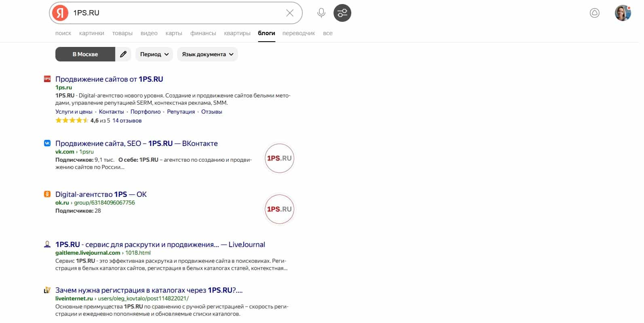The width and height of the screenshot is (644, 323).
Task: Open the green '1ps.ru' URL link
Action: (63, 87)
